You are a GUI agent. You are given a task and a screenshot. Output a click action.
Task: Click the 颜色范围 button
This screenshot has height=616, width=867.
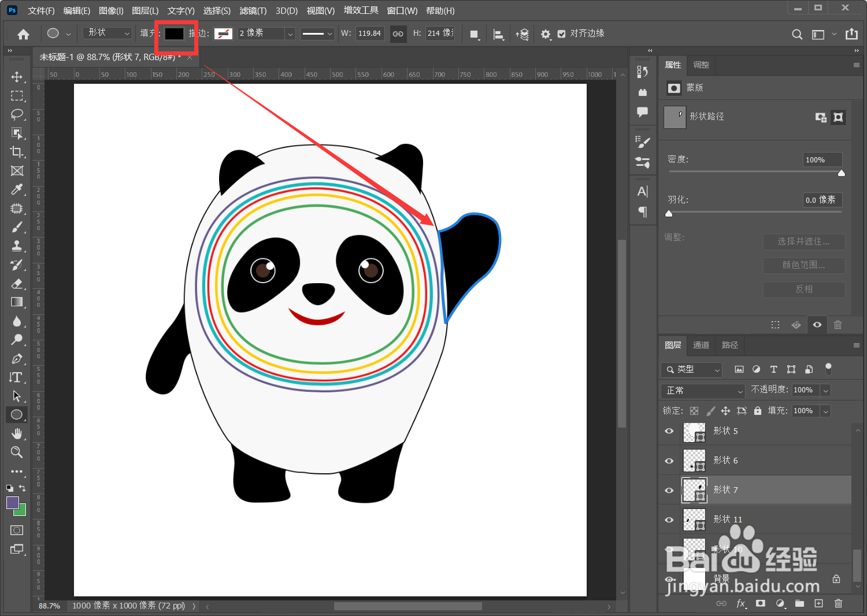(x=803, y=265)
